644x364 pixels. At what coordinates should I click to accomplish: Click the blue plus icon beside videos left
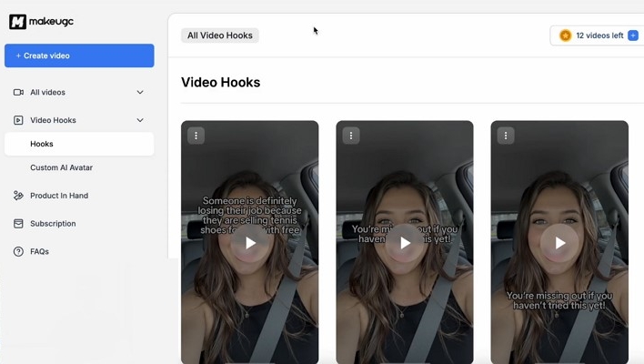click(x=633, y=35)
